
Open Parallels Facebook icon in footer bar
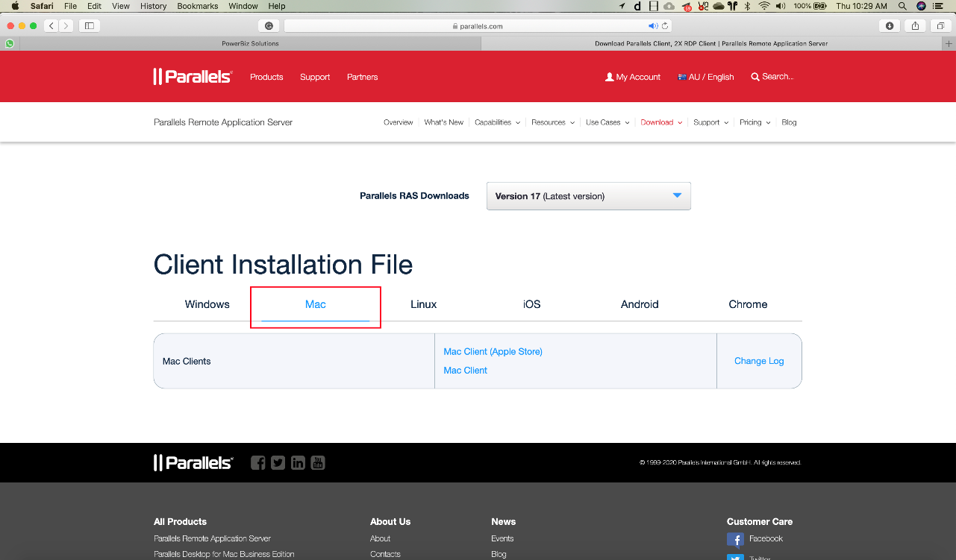(x=258, y=462)
